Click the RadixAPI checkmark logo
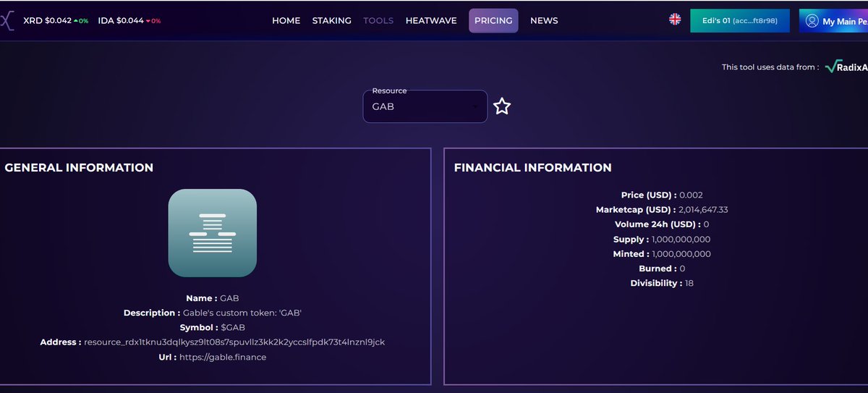 (846, 67)
